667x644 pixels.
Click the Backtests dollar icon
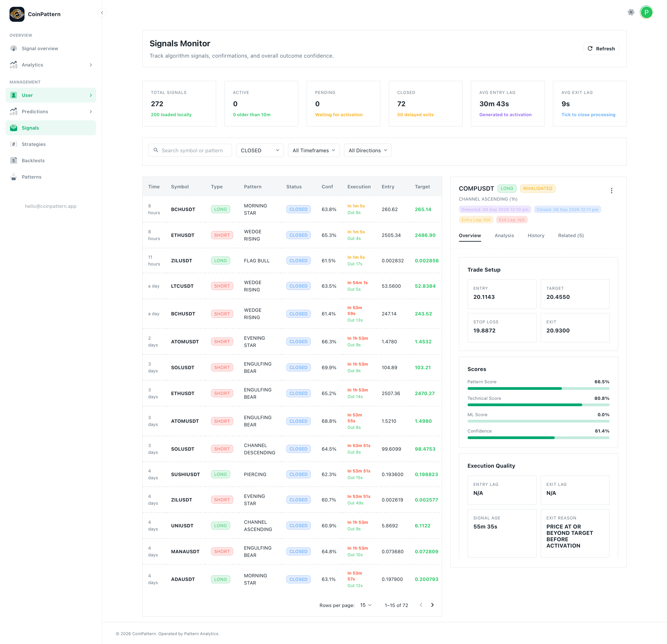coord(14,161)
